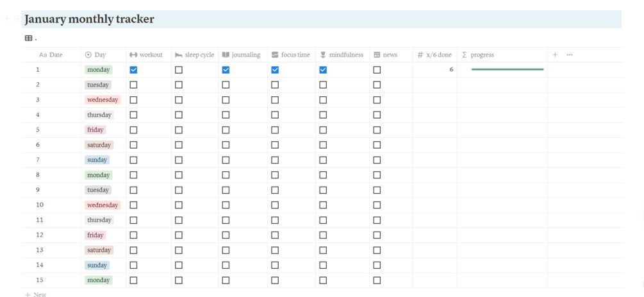The height and width of the screenshot is (297, 644).
Task: Click the hash icon in x/6 done header
Action: (x=420, y=55)
